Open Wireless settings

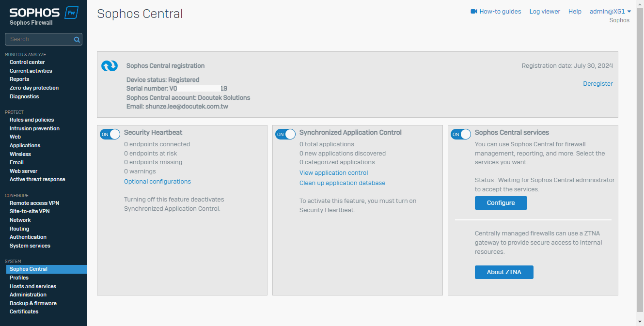20,154
